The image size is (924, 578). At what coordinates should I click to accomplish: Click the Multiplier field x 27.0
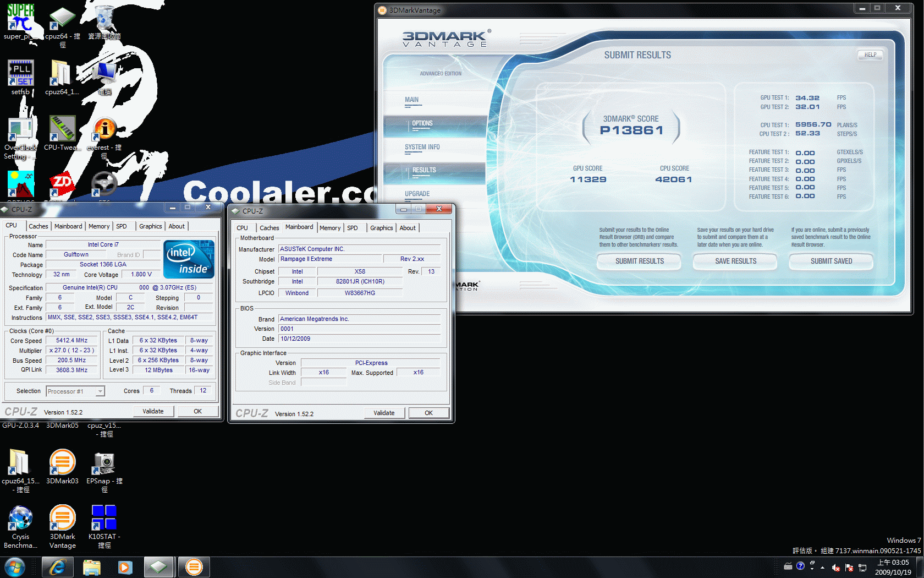point(71,351)
